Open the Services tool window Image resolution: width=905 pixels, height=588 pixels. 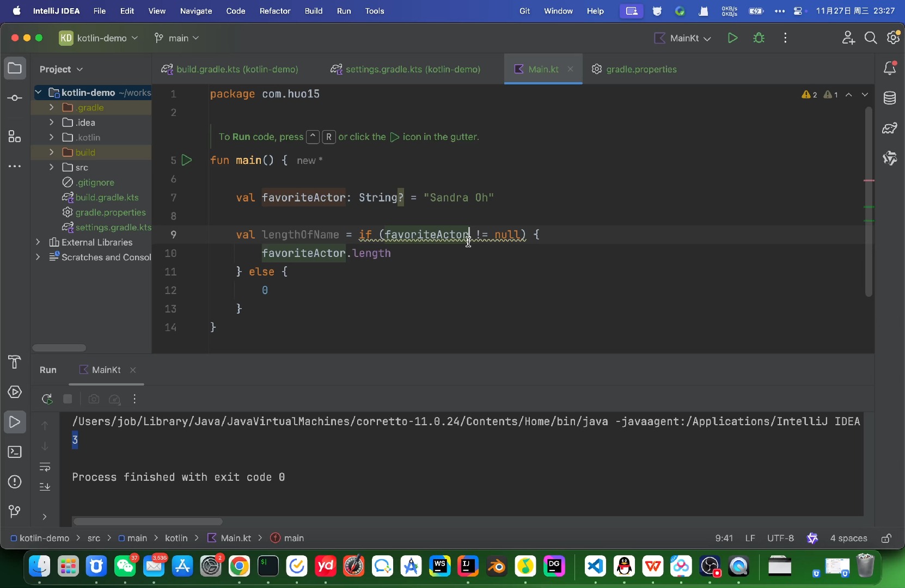point(15,392)
